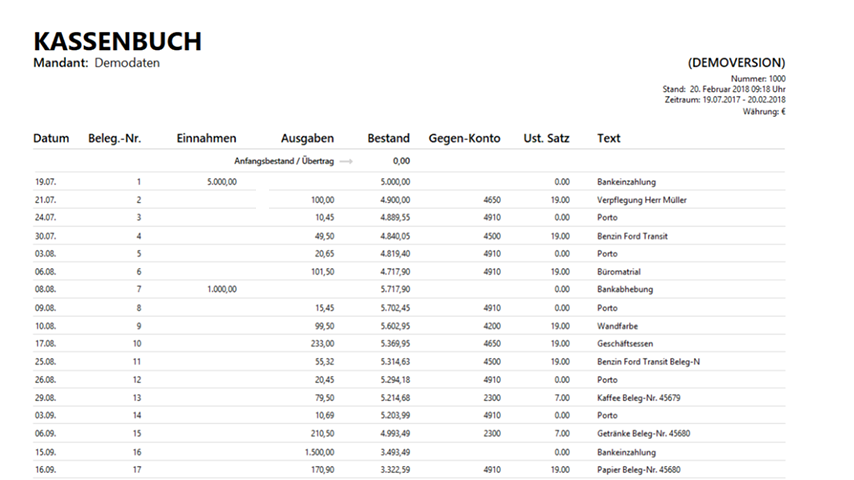Viewport: 854px width, 480px height.
Task: Select the Zeitraum date range line
Action: pos(725,100)
